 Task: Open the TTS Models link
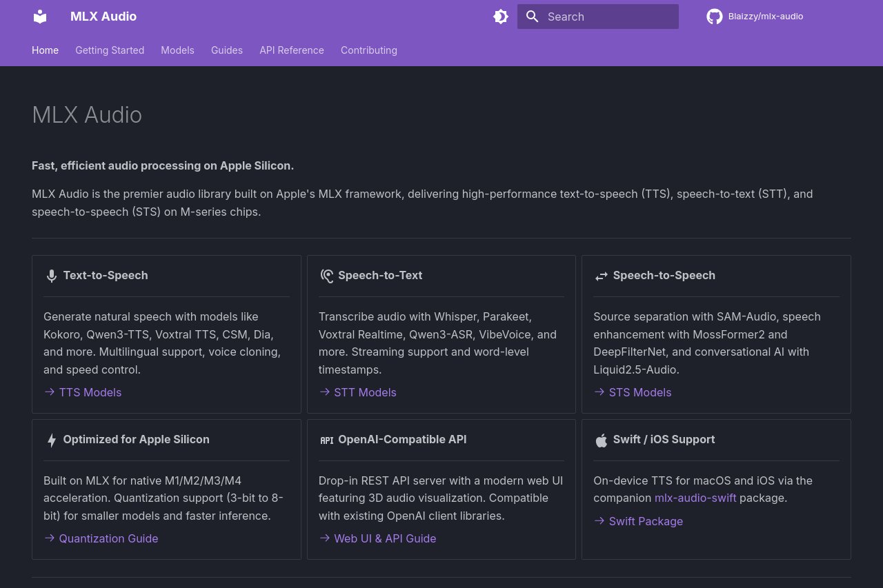[83, 392]
